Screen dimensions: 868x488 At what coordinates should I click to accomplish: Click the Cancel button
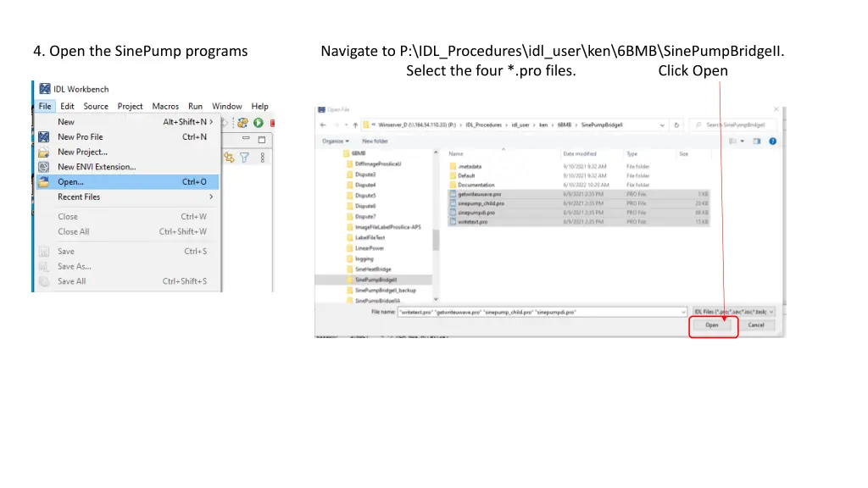point(756,325)
